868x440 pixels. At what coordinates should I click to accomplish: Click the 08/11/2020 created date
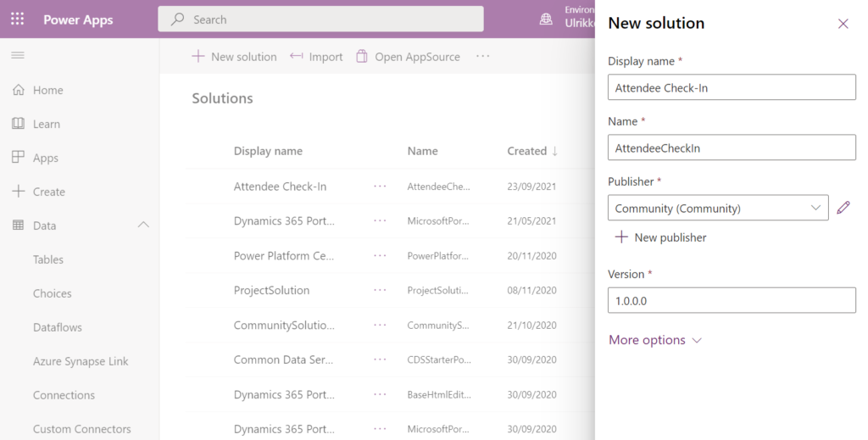531,290
